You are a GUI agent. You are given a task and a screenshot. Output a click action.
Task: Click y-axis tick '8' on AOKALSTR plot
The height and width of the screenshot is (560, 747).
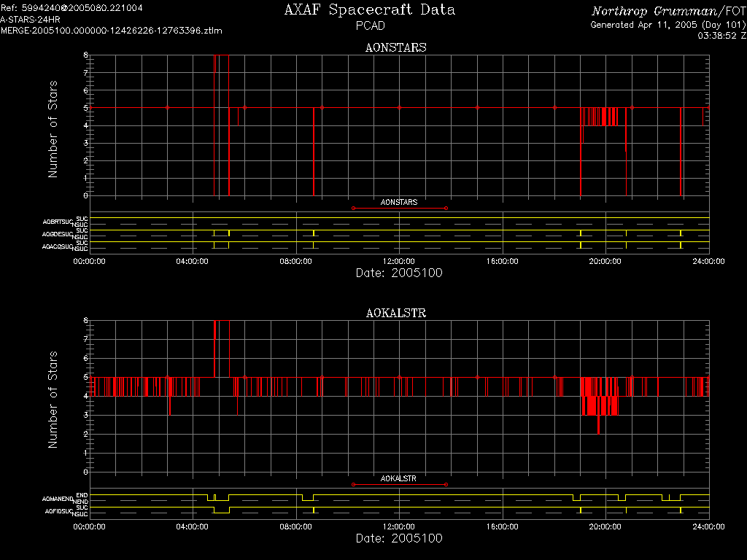[x=86, y=321]
